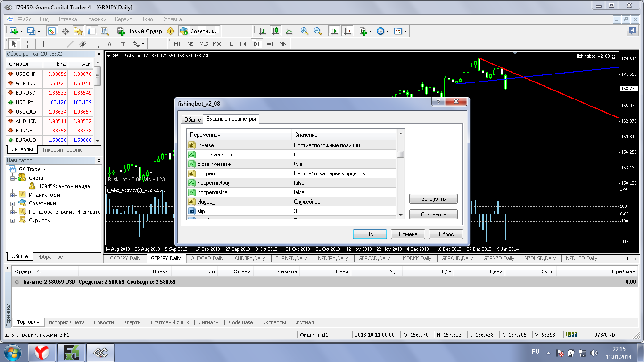This screenshot has width=644, height=362.
Task: Switch to the Общие tab in dialog
Action: [192, 120]
